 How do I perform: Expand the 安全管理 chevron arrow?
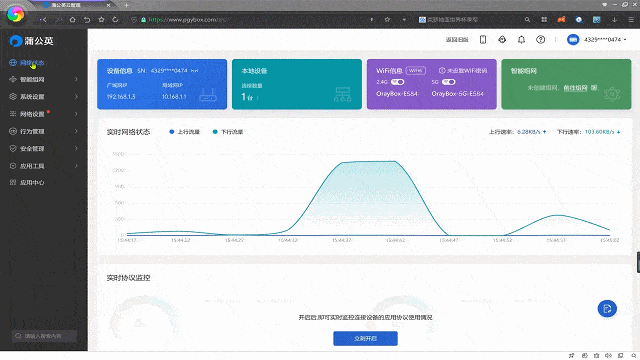click(76, 149)
